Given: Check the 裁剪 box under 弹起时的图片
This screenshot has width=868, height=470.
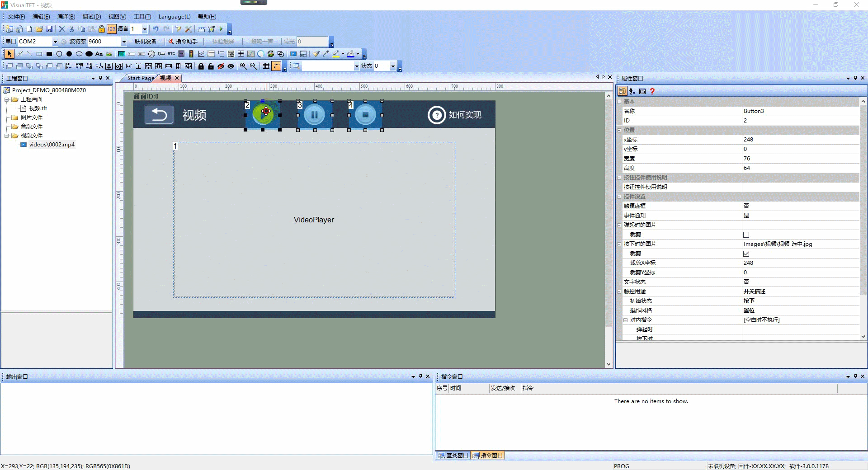Looking at the screenshot, I should [746, 235].
